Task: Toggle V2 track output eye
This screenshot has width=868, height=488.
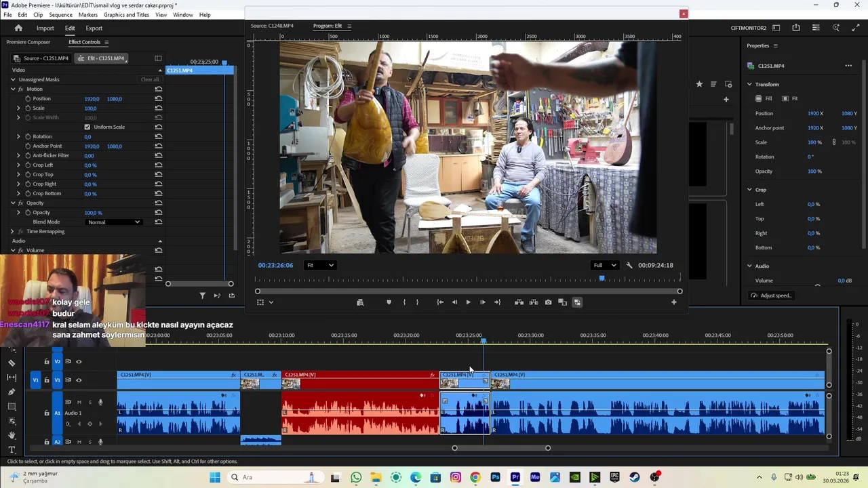Action: click(x=79, y=362)
